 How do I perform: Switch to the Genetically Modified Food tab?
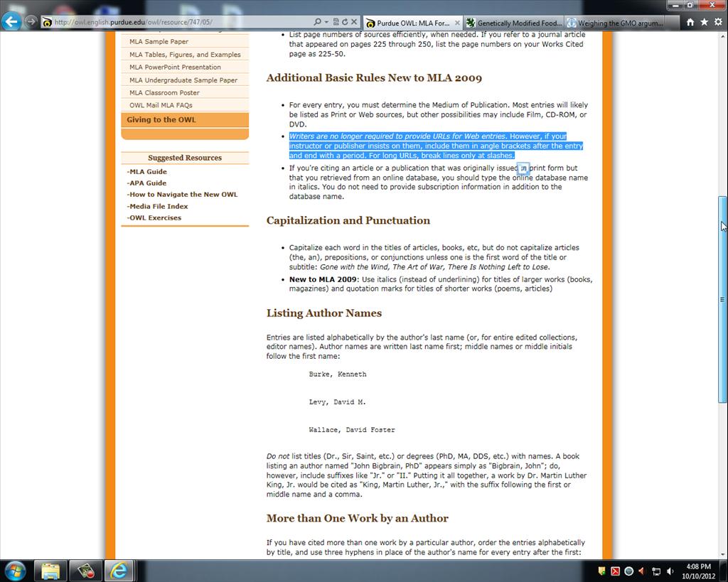515,23
